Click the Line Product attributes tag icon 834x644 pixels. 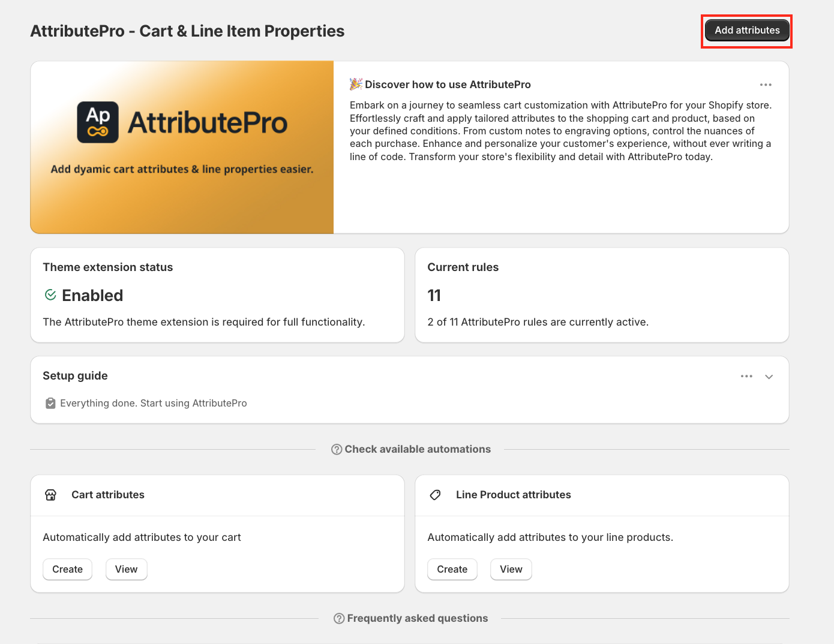pos(436,495)
